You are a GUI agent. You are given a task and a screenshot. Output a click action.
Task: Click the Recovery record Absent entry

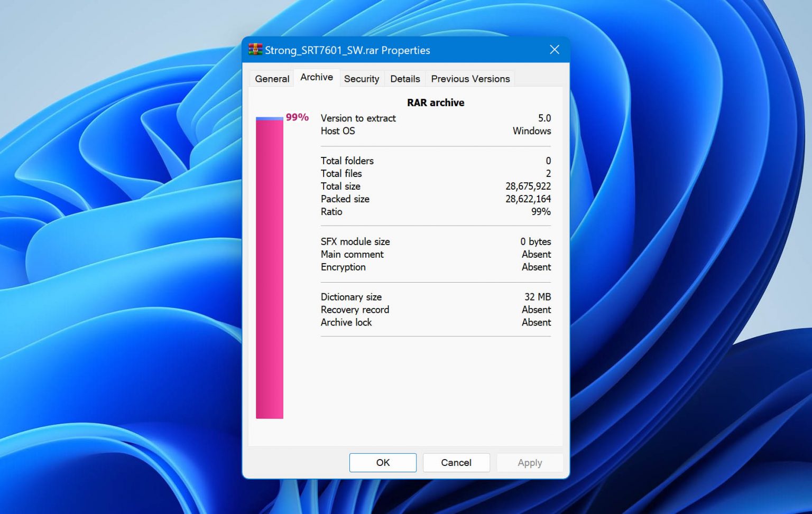tap(536, 310)
